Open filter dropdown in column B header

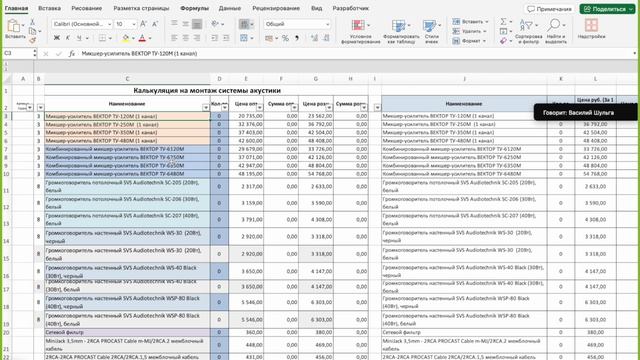point(40,107)
